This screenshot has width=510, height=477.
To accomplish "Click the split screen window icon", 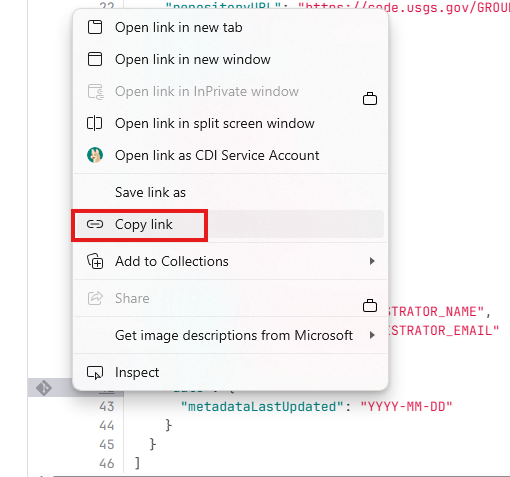I will click(x=95, y=123).
